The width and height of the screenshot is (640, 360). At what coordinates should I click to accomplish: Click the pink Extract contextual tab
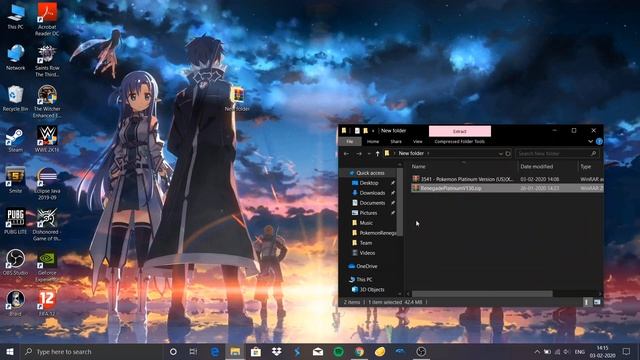(460, 131)
